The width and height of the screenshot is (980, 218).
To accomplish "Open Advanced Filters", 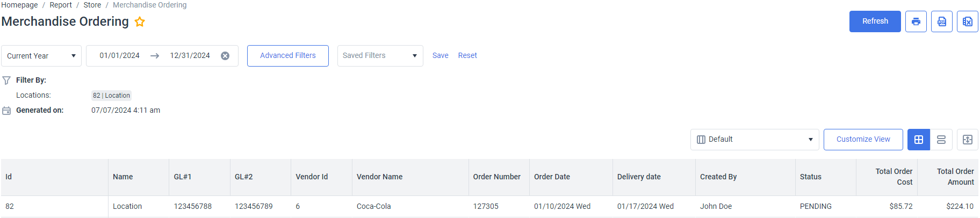I will point(288,56).
